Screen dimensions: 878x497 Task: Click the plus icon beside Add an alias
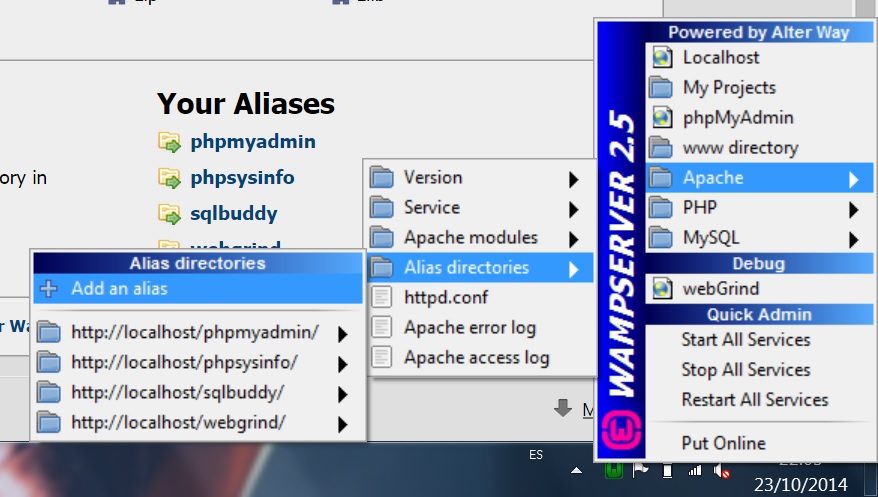click(x=48, y=289)
